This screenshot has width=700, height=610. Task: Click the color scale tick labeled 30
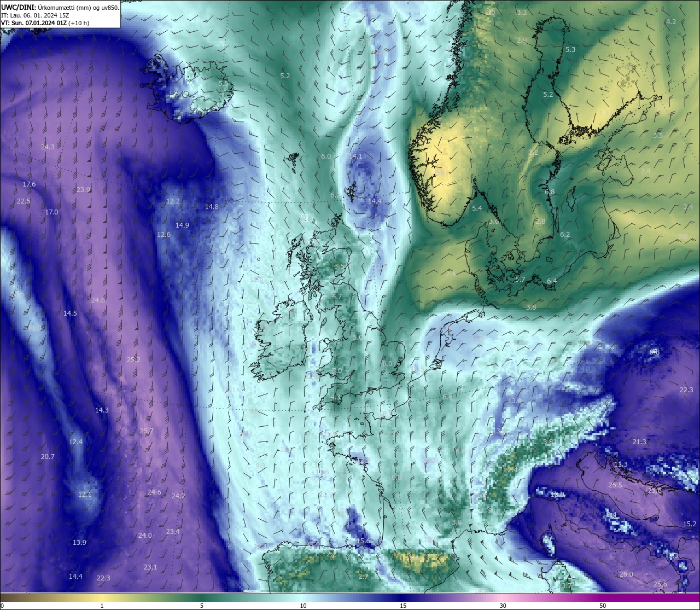pyautogui.click(x=503, y=606)
